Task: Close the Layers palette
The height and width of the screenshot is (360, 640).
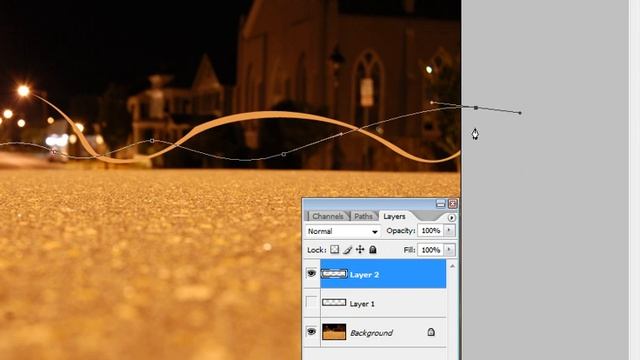Action: pos(453,203)
